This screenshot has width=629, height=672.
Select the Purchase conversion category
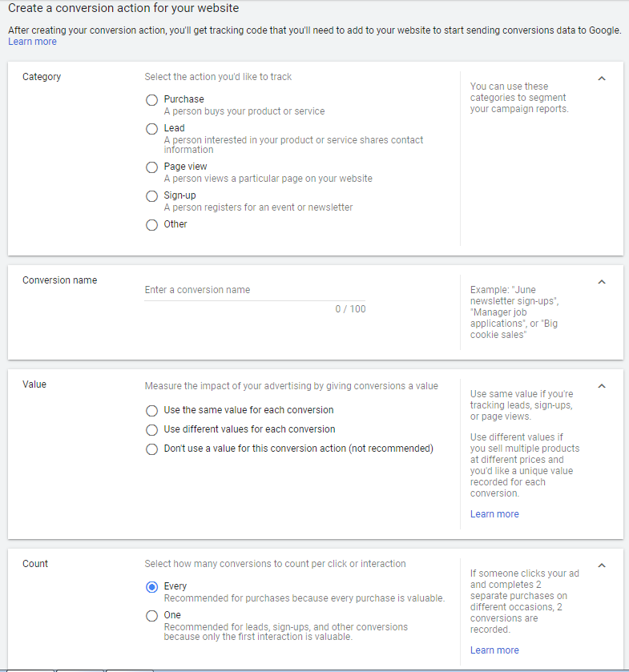(151, 99)
